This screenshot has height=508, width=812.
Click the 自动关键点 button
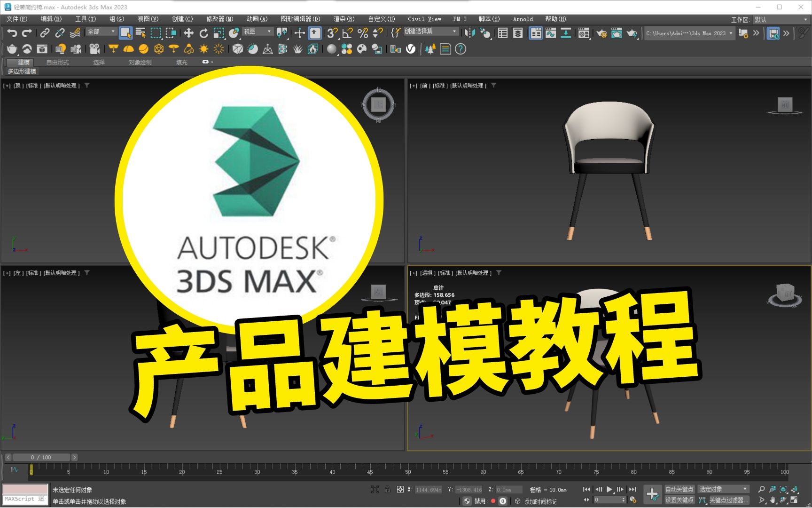[x=679, y=489]
